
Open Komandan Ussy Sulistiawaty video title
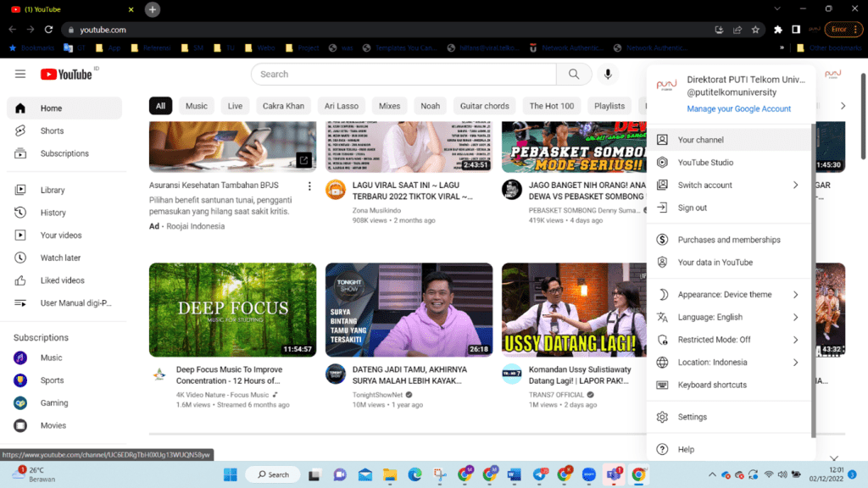point(580,375)
